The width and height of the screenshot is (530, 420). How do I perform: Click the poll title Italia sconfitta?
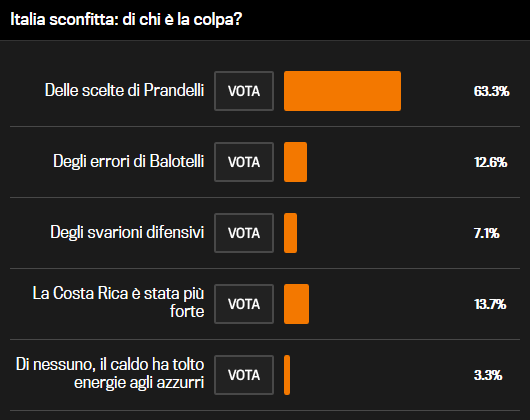[x=126, y=19]
